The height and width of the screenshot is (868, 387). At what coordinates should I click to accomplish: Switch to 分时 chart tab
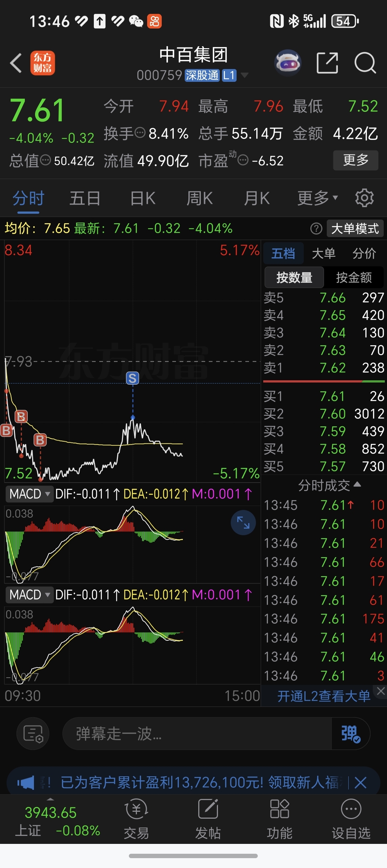[x=28, y=198]
